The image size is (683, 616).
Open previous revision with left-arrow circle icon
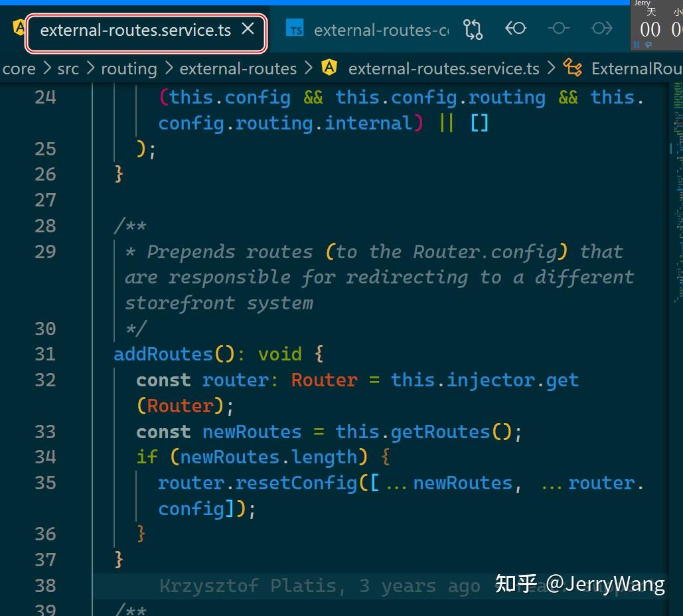coord(515,29)
